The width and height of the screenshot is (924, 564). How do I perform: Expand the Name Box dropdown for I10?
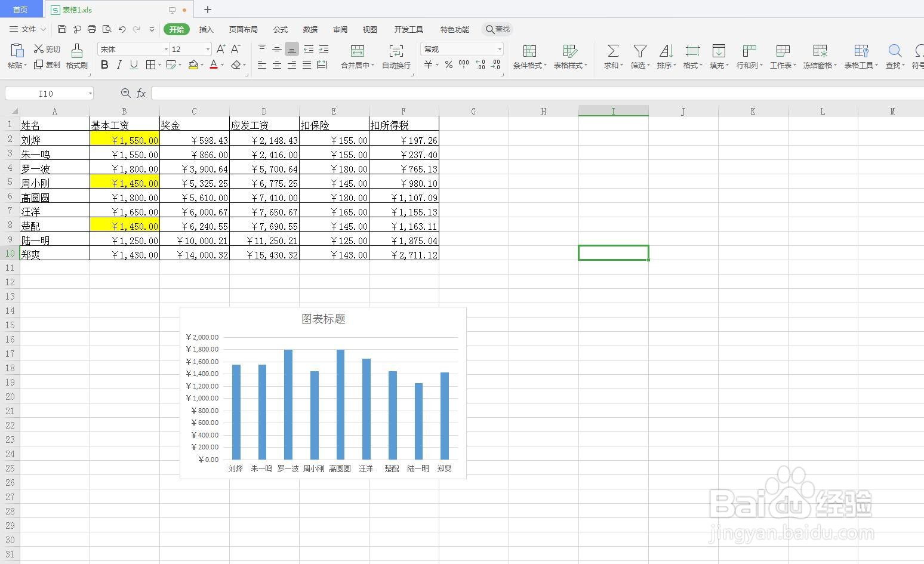(x=90, y=93)
